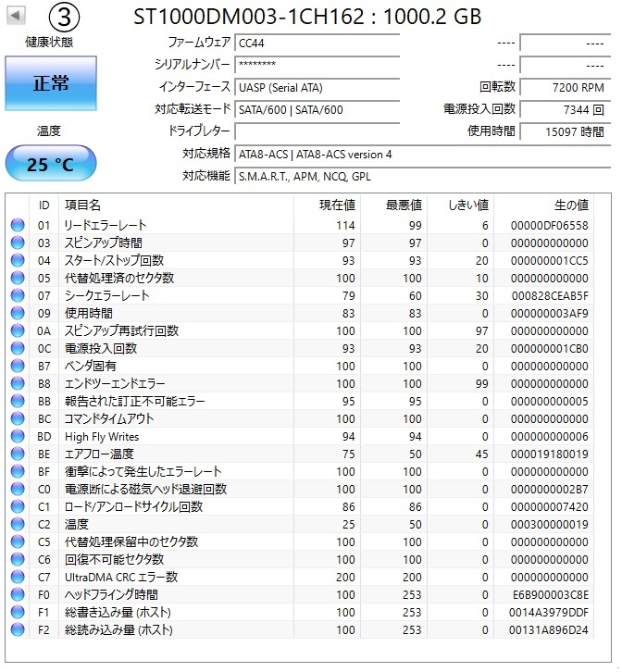Select the status dot for 総読み込み量 (ホスト)

click(18, 629)
